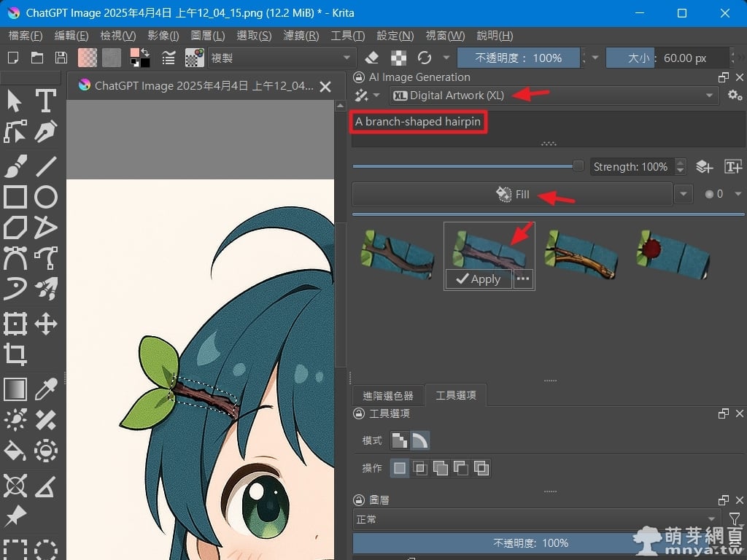Open the 濾鏡(R) menu

click(301, 36)
